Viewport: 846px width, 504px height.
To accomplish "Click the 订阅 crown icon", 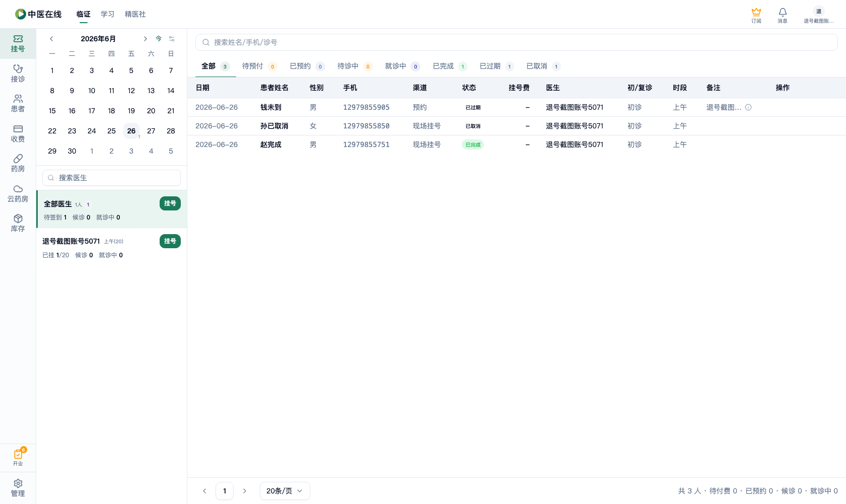I will [756, 15].
